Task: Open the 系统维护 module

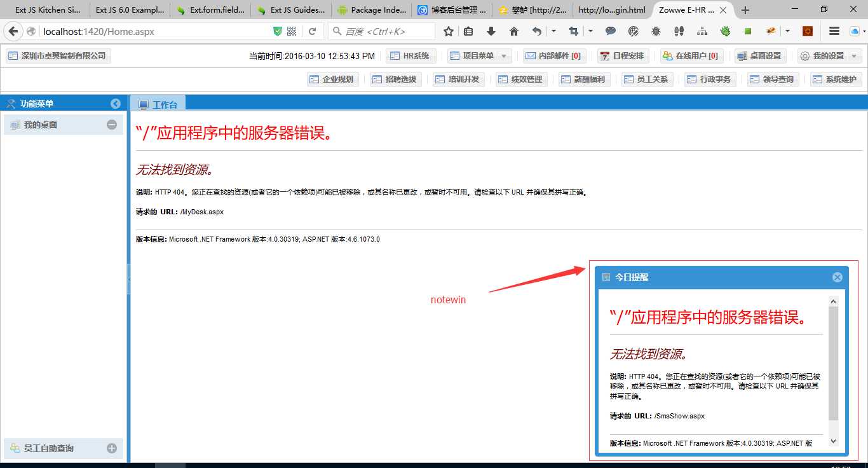Action: [835, 79]
